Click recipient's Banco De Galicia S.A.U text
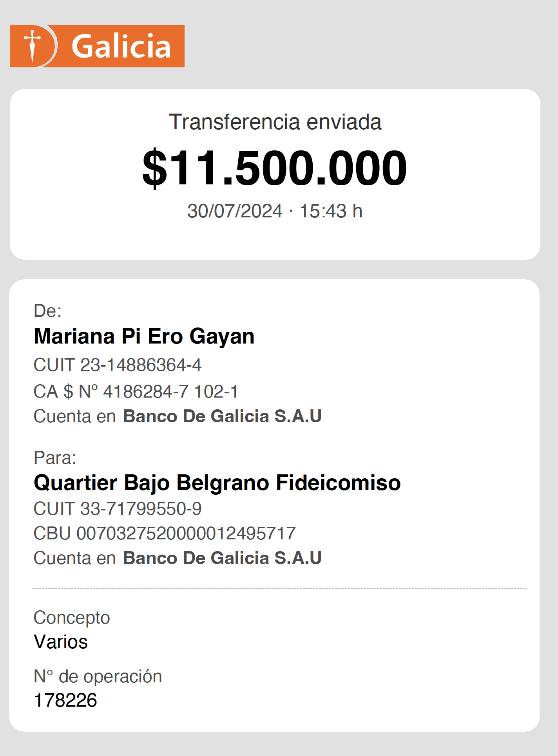The width and height of the screenshot is (558, 756). tap(222, 558)
